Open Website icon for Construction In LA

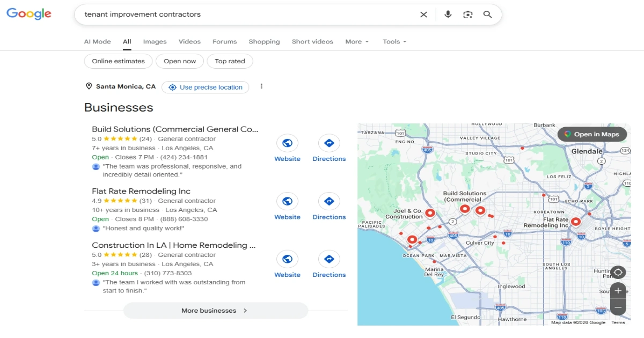287,259
